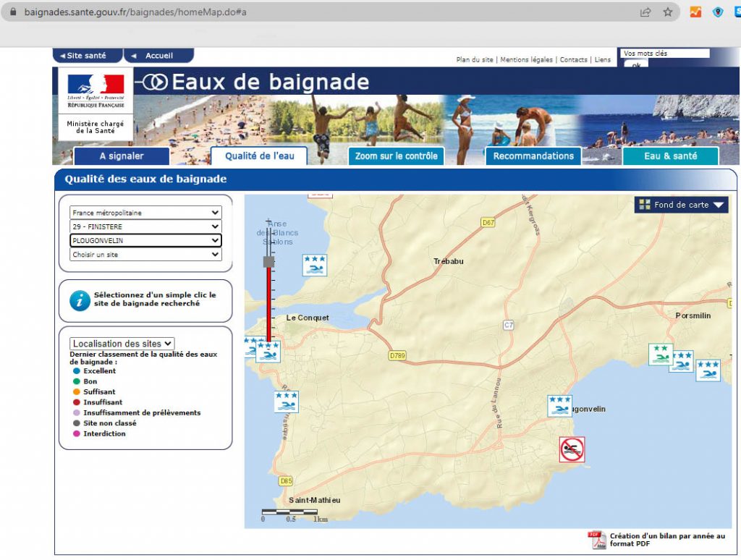741x560 pixels.
Task: Click the blue information icon
Action: pyautogui.click(x=80, y=300)
